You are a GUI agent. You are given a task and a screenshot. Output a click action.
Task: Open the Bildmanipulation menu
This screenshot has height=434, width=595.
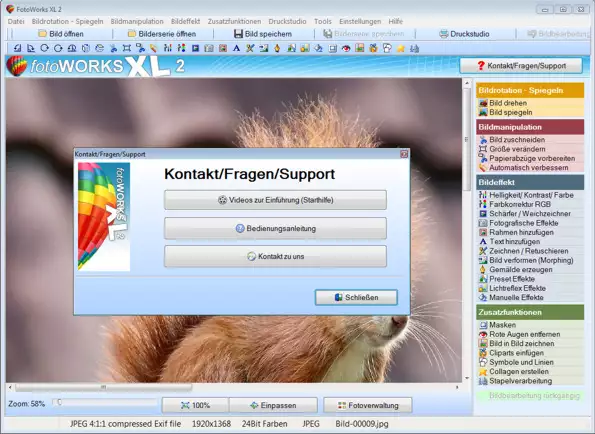[x=137, y=22]
